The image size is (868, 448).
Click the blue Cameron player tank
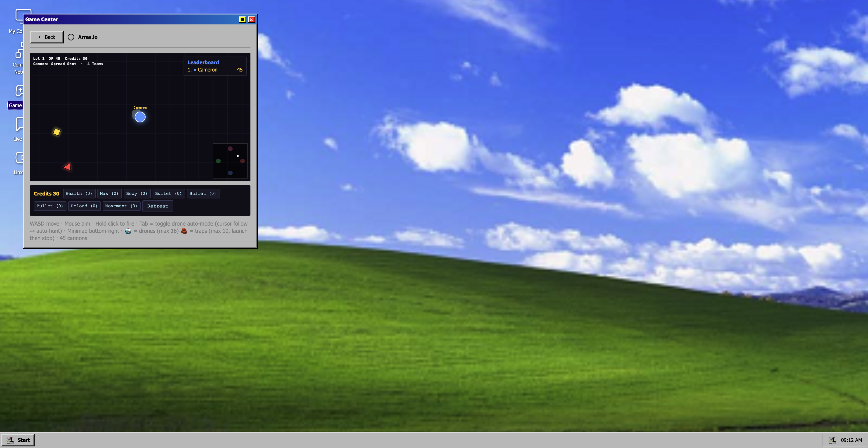pyautogui.click(x=140, y=117)
